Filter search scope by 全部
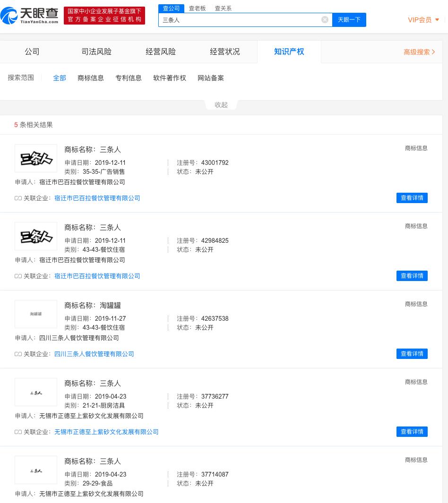The image size is (448, 503). (60, 78)
